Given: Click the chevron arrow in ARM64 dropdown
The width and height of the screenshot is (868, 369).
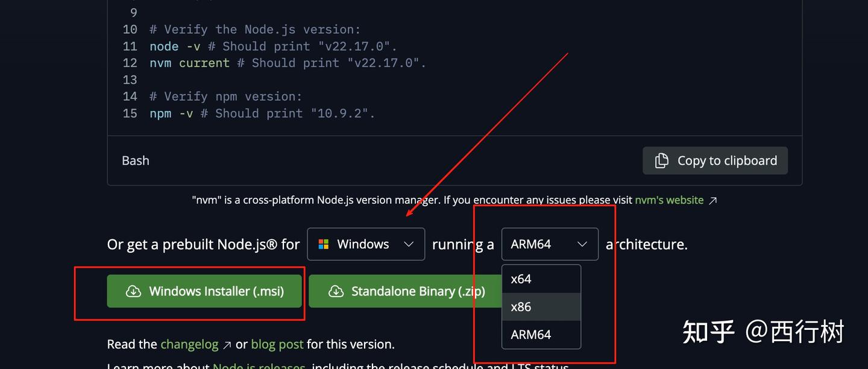Looking at the screenshot, I should (x=582, y=244).
